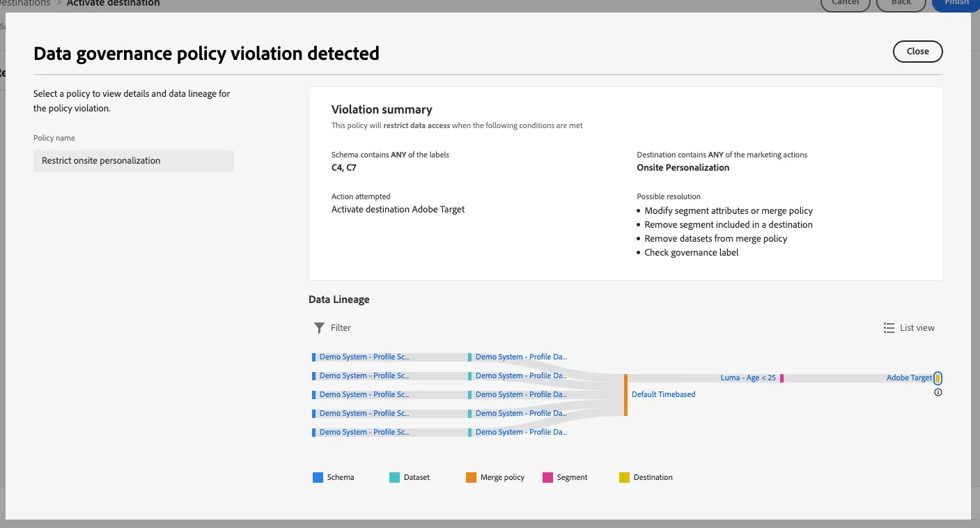Switch to List view

tap(909, 327)
